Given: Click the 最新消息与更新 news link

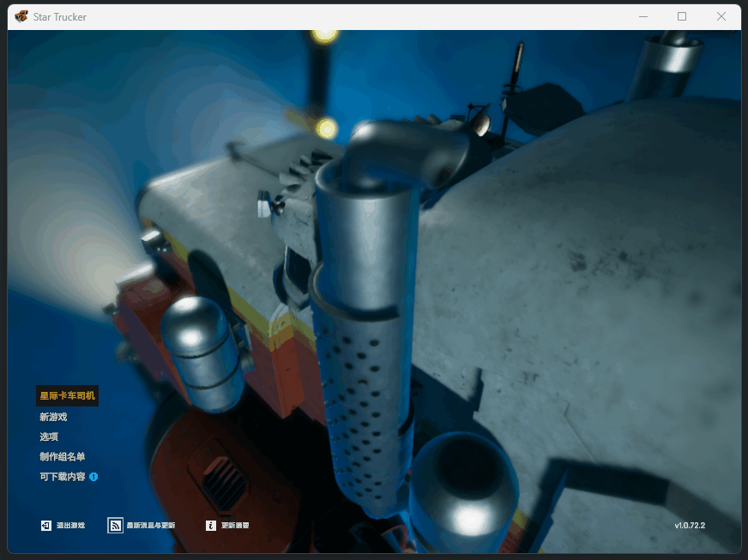Looking at the screenshot, I should point(151,525).
